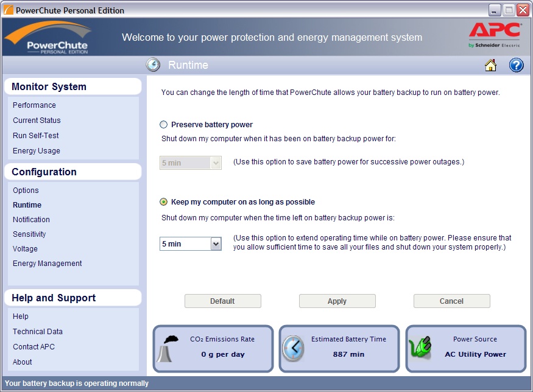Open the enabled 5 min dropdown arrow
The height and width of the screenshot is (392, 533).
pyautogui.click(x=216, y=244)
